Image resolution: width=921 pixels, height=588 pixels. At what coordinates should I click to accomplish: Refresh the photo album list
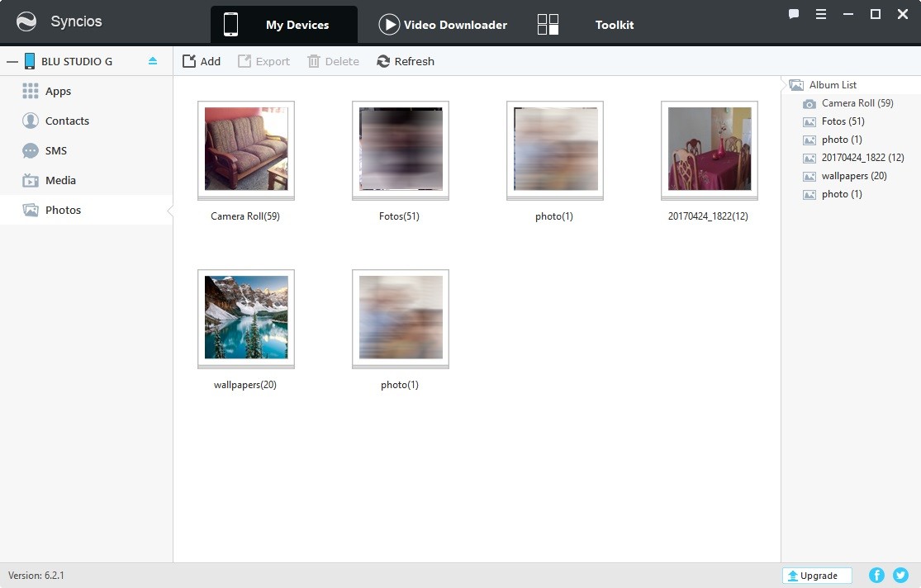(x=406, y=60)
